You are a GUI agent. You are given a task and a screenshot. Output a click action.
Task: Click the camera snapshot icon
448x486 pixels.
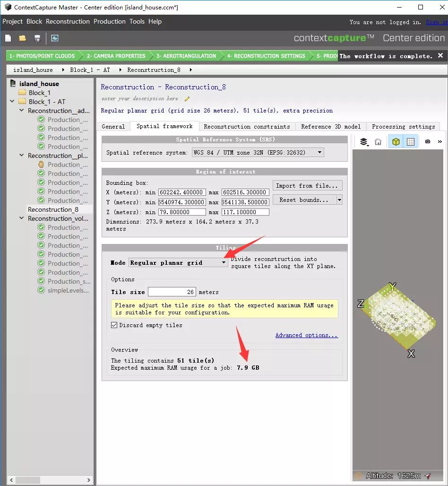(428, 142)
